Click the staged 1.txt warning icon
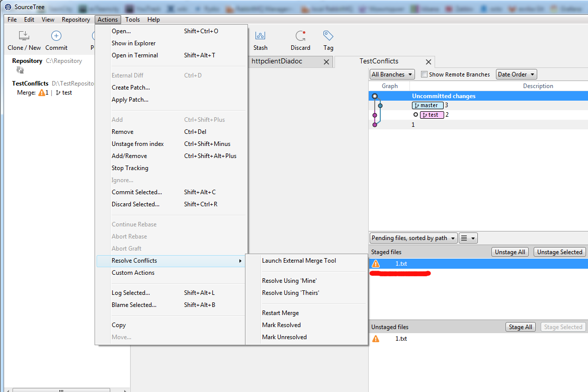 (x=375, y=264)
